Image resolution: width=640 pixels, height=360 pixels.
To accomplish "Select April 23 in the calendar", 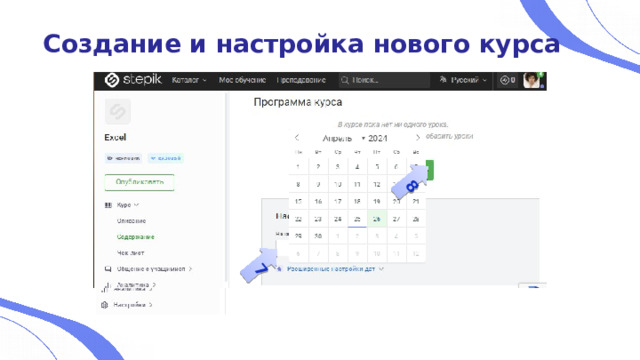I will tap(318, 219).
